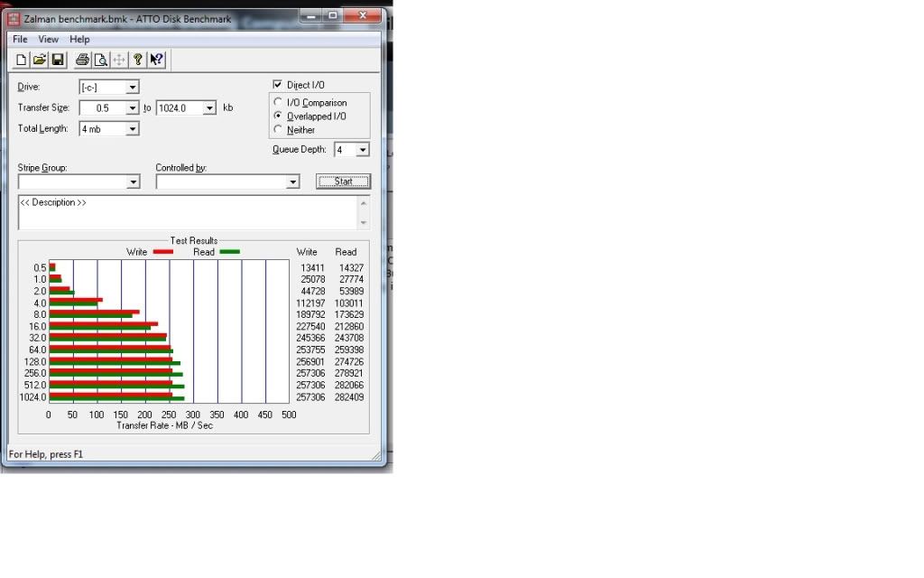The image size is (924, 578).
Task: Click the description scrollbar up arrow
Action: pos(364,203)
